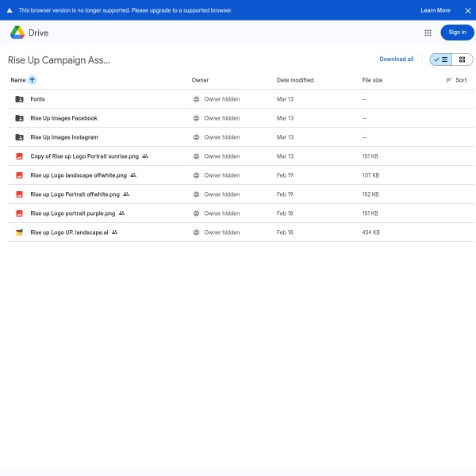476x476 pixels.
Task: Click the Fonts shared folder icon
Action: coord(19,99)
